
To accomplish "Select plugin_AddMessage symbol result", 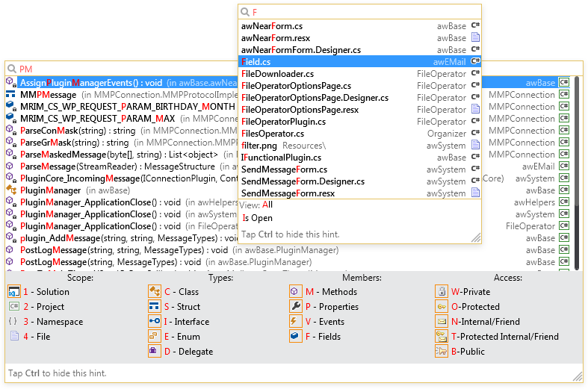I will (x=122, y=238).
